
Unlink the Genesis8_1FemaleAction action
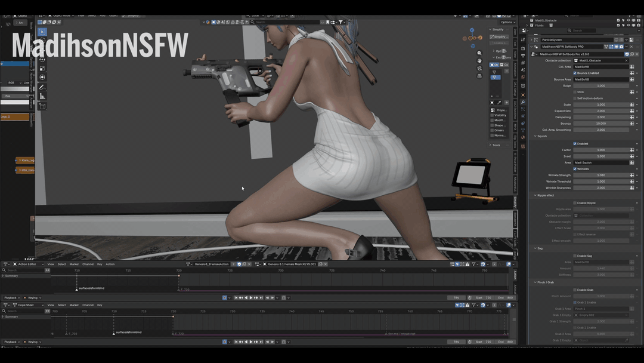tap(249, 264)
